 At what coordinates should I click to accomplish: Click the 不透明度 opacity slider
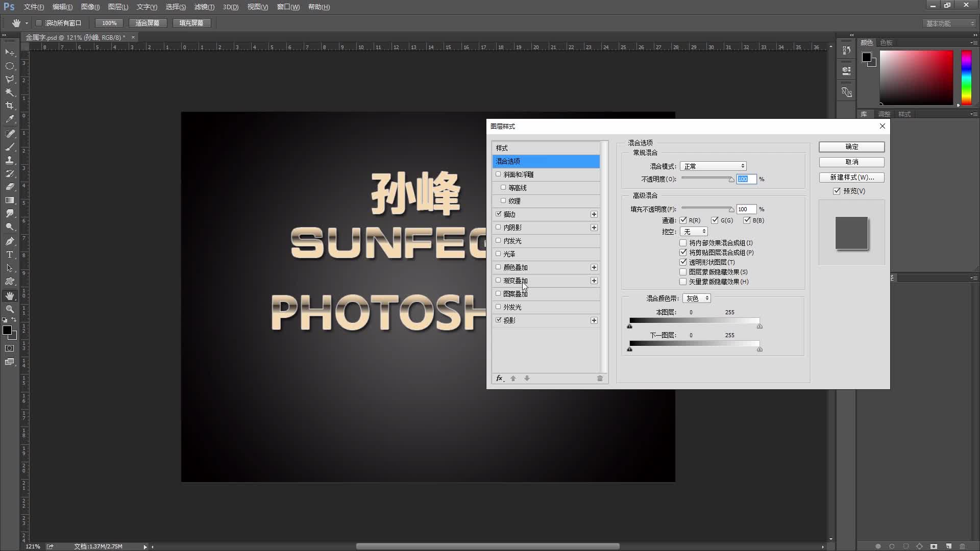pyautogui.click(x=707, y=179)
